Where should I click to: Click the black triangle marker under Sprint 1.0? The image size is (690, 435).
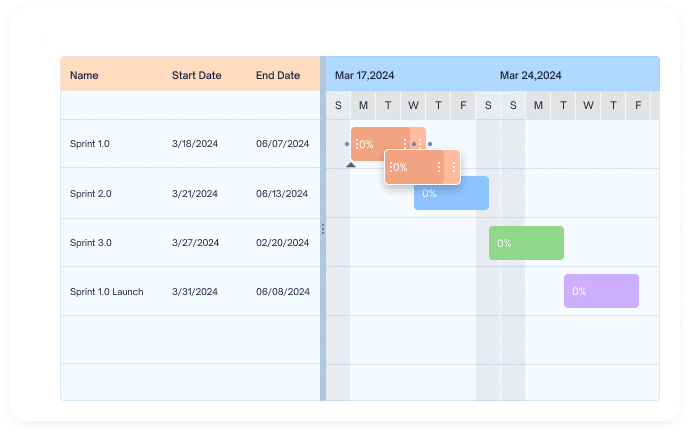tap(351, 165)
